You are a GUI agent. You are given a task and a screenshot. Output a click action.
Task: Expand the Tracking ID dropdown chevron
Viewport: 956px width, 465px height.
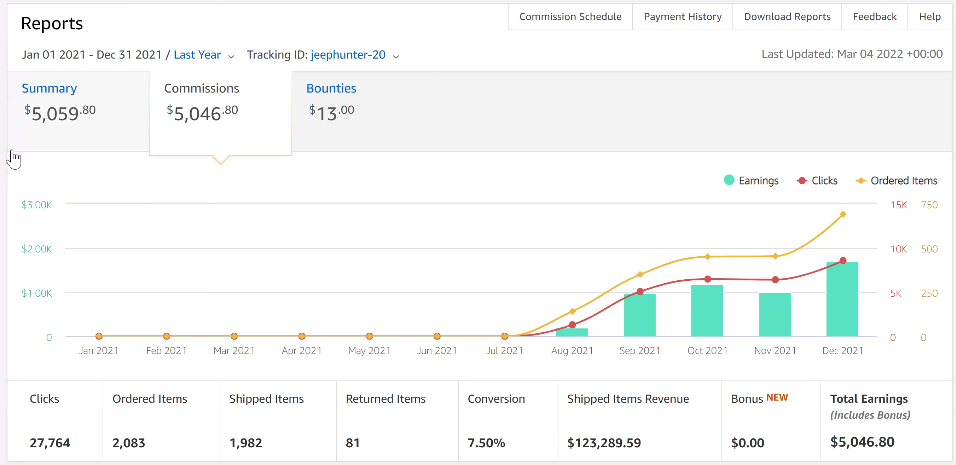tap(396, 56)
